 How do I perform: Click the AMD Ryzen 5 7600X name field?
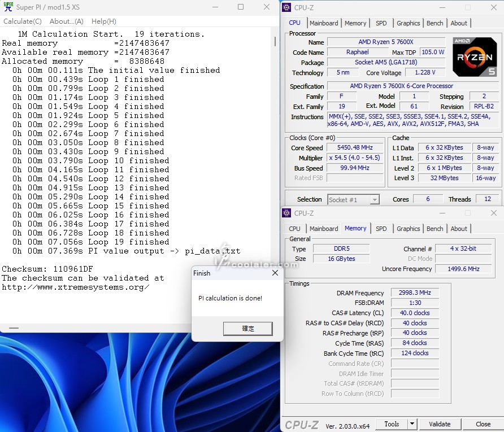(x=386, y=42)
